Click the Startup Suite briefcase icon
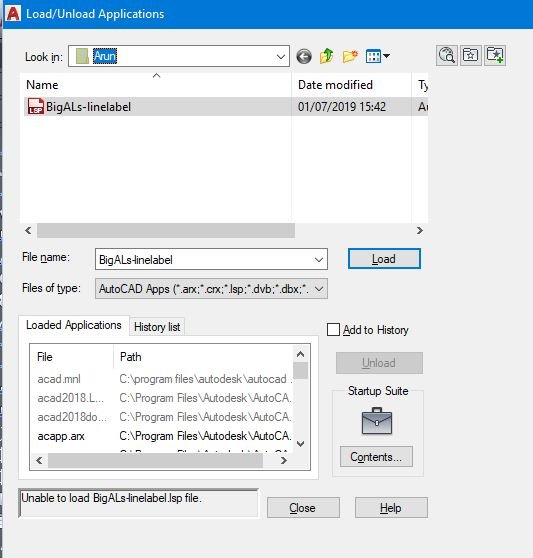 click(x=377, y=421)
